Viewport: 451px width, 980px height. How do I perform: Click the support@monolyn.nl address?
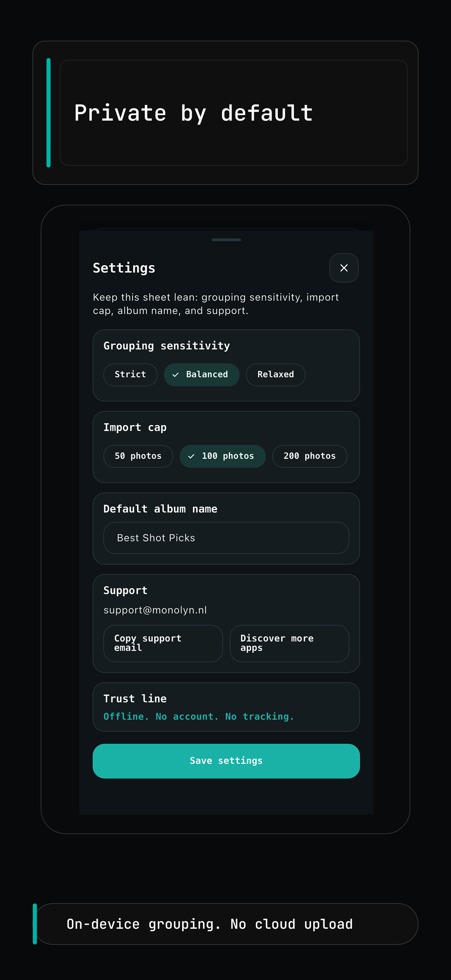pos(155,610)
